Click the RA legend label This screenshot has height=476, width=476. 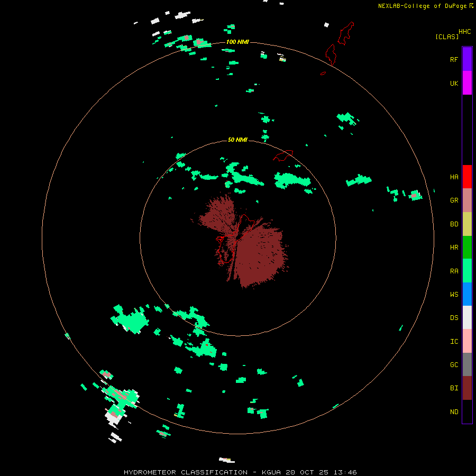click(x=454, y=271)
